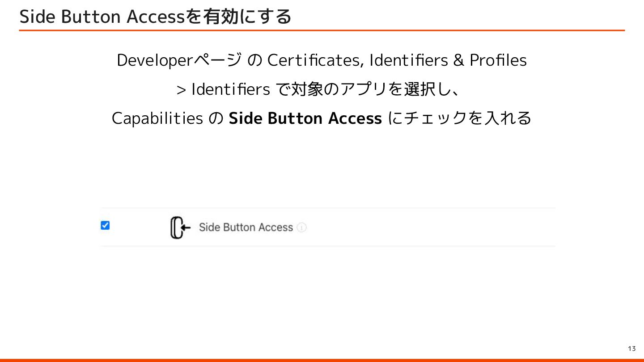Click the text 対象のアプリを選択し

[x=362, y=90]
